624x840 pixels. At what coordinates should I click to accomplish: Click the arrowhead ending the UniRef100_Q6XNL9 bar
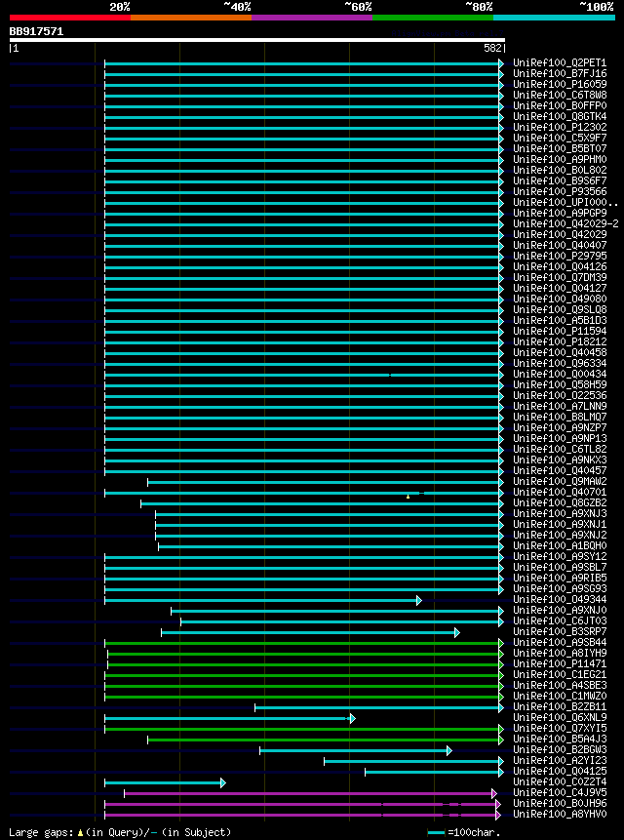tap(353, 718)
